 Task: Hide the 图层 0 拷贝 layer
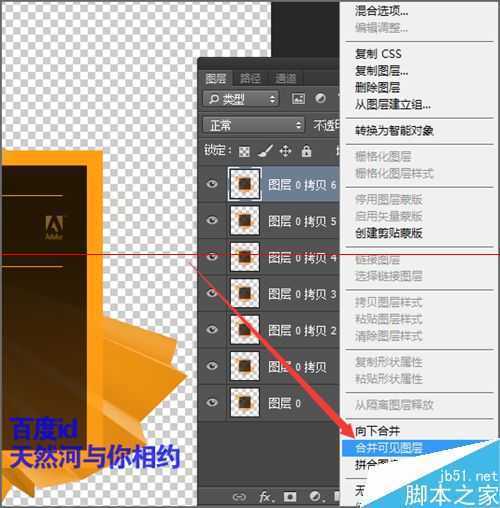212,366
